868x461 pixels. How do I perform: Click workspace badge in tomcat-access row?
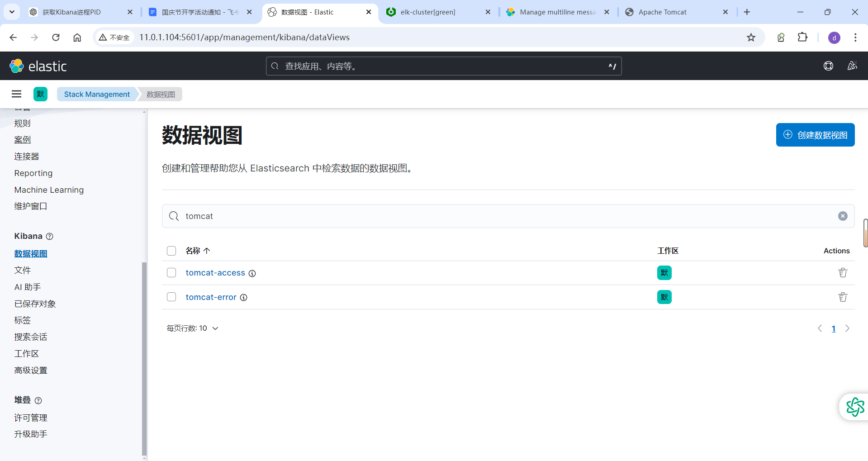pos(664,273)
